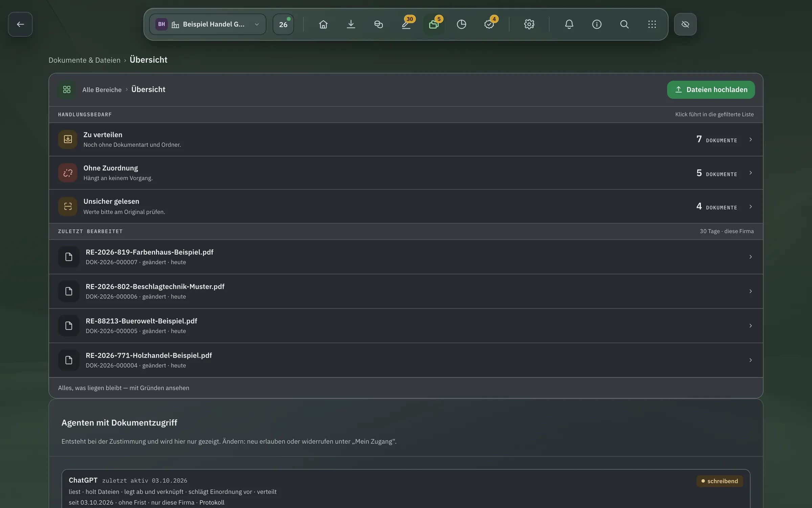Click the 4 Dokumente count
The image size is (812, 508).
(717, 207)
